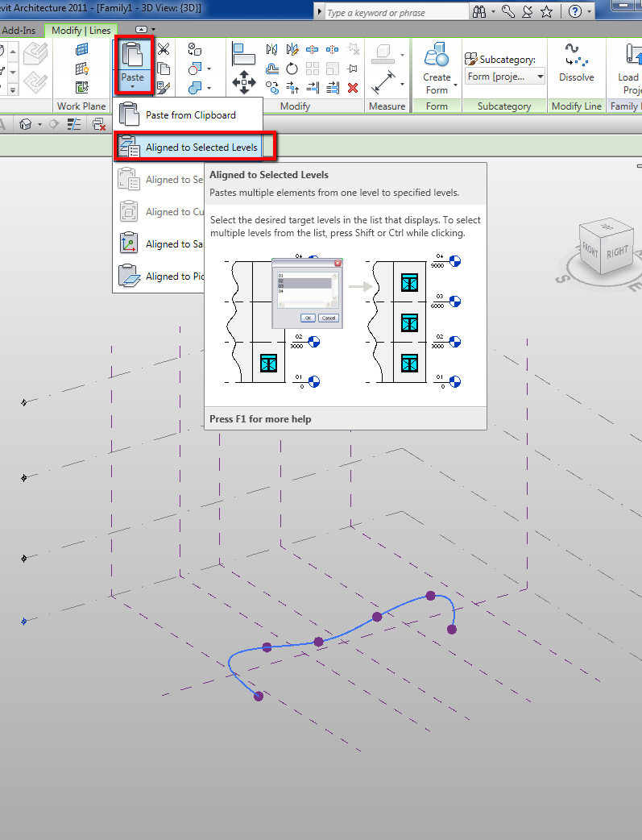Choose the Aligned to Sa... menu item
This screenshot has height=840, width=642.
(159, 243)
